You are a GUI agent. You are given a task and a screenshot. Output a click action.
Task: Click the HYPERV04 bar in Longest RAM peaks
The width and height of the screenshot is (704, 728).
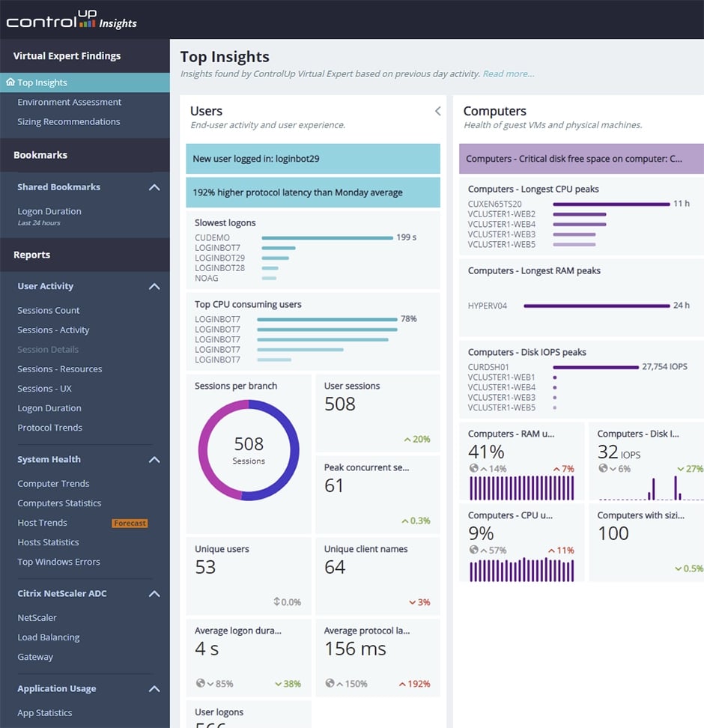point(597,306)
